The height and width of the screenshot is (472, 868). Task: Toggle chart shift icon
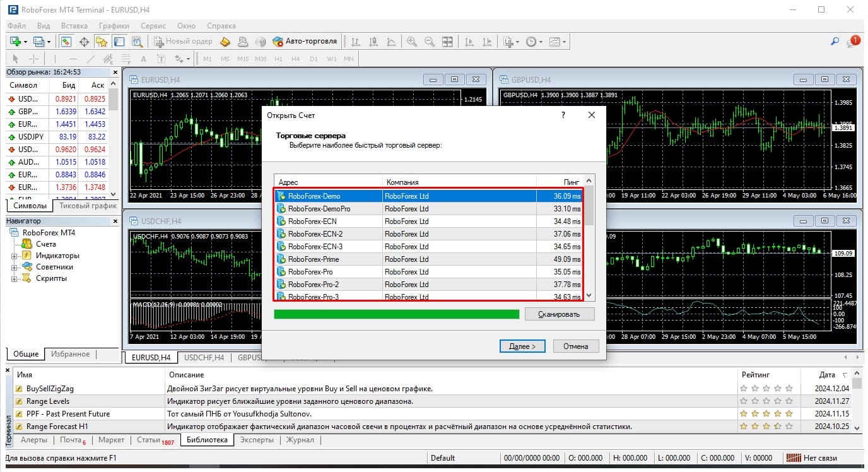tap(486, 42)
